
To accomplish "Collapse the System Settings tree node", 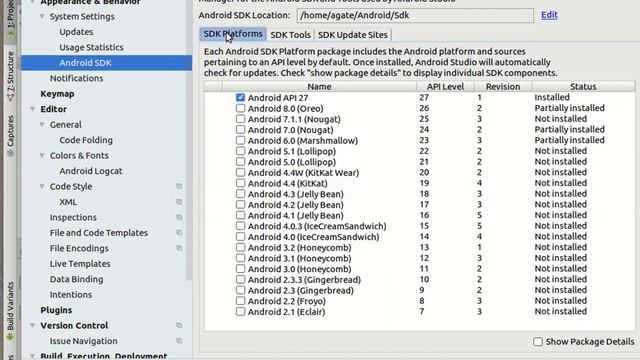I will click(x=42, y=16).
